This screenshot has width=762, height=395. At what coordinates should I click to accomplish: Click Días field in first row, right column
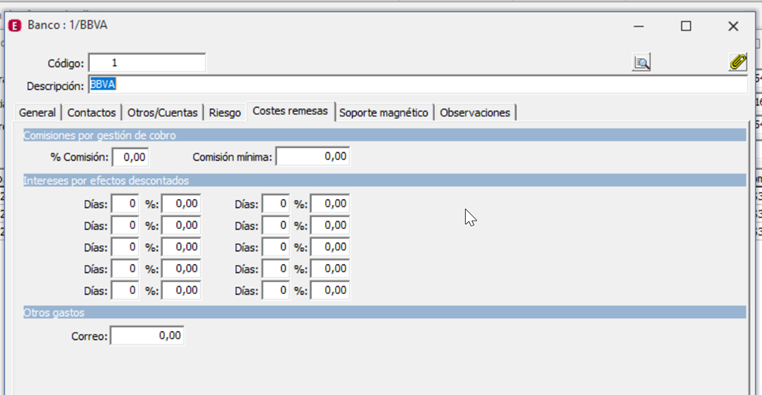point(276,204)
